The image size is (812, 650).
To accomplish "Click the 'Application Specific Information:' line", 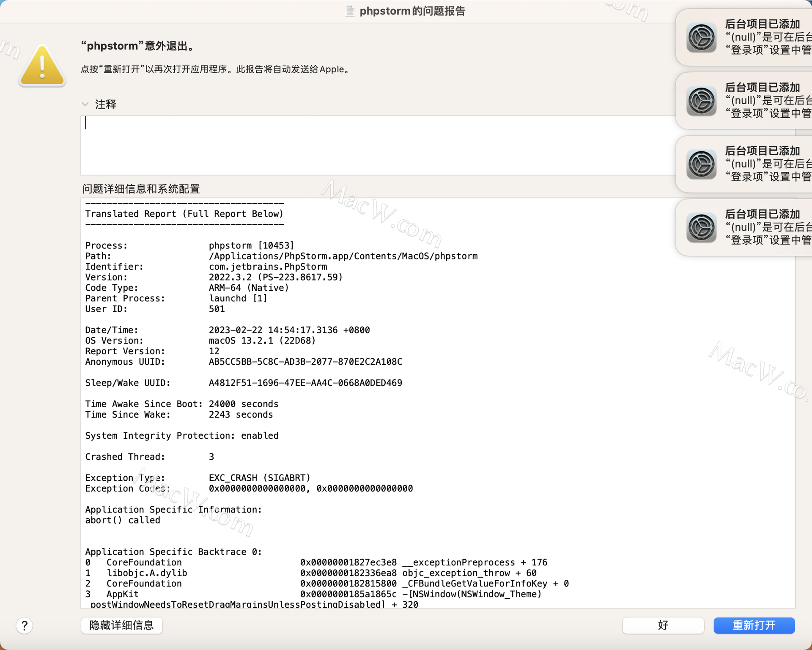I will [x=173, y=510].
